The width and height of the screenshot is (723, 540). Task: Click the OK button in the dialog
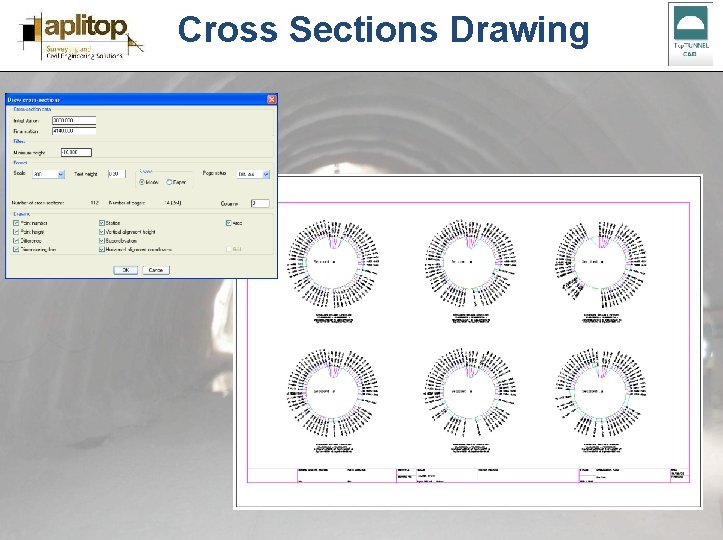click(125, 270)
